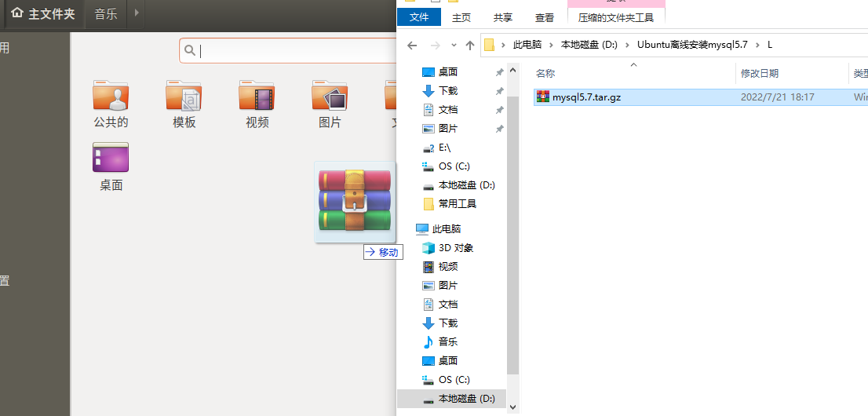This screenshot has height=416, width=868.
Task: Select 此电脑 in the navigation pane
Action: point(447,228)
